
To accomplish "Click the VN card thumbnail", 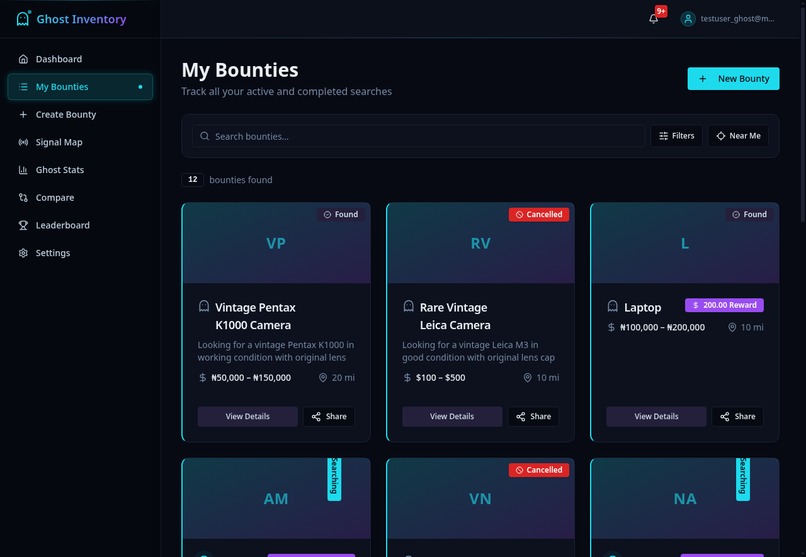I will click(x=481, y=498).
